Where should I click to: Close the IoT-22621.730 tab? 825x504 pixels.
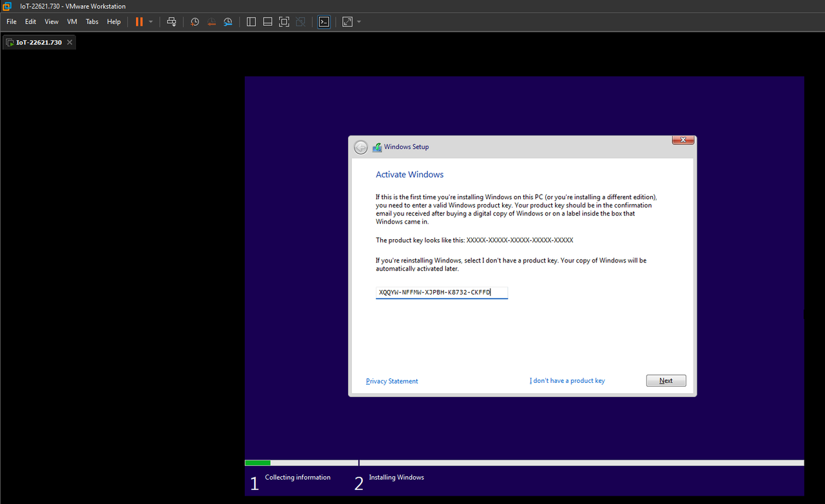click(x=70, y=43)
